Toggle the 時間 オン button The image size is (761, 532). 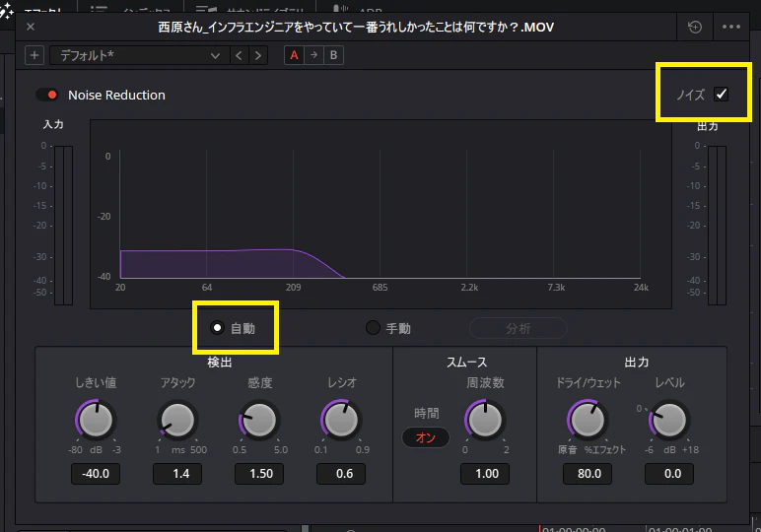[426, 437]
